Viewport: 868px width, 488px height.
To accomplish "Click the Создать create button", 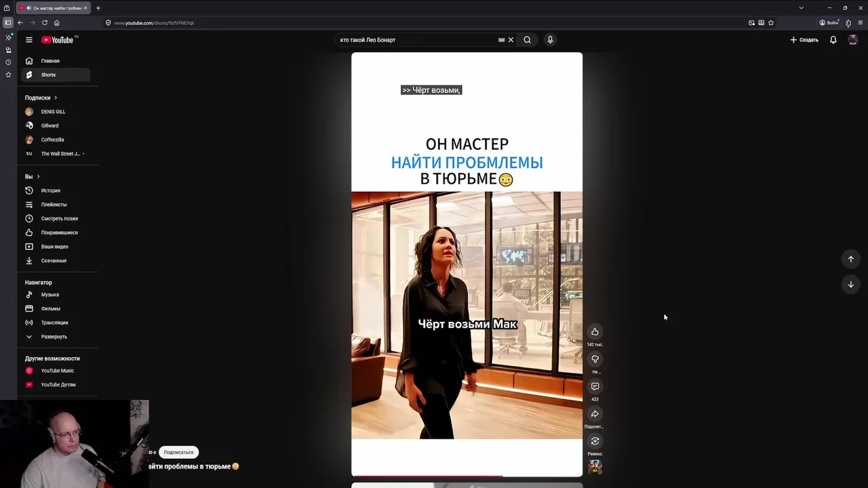I will click(x=804, y=40).
